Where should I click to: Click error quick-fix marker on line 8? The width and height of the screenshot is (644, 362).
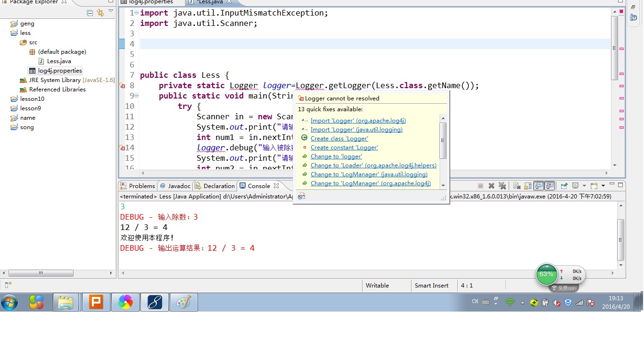click(x=122, y=86)
